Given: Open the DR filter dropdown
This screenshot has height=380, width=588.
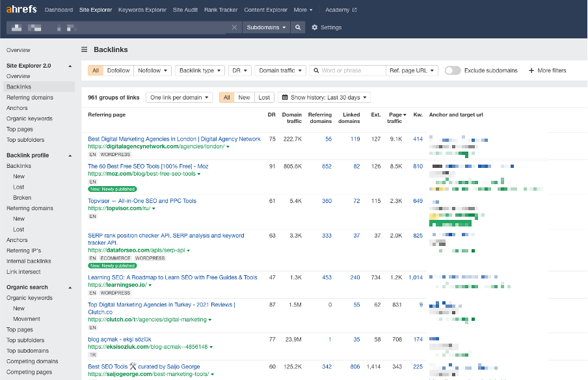Looking at the screenshot, I should point(239,70).
